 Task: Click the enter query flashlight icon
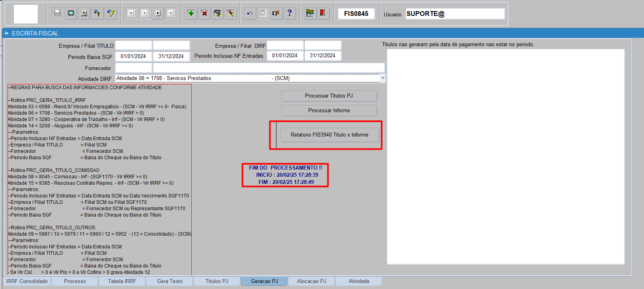(97, 13)
